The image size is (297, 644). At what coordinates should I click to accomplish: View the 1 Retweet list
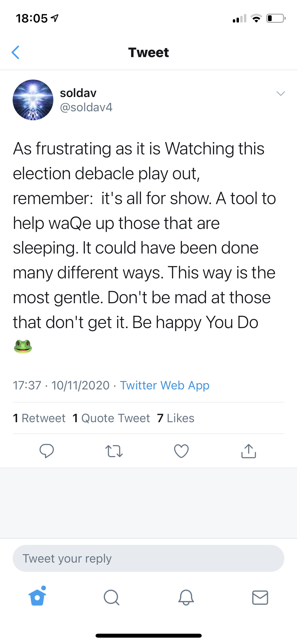[x=39, y=418]
